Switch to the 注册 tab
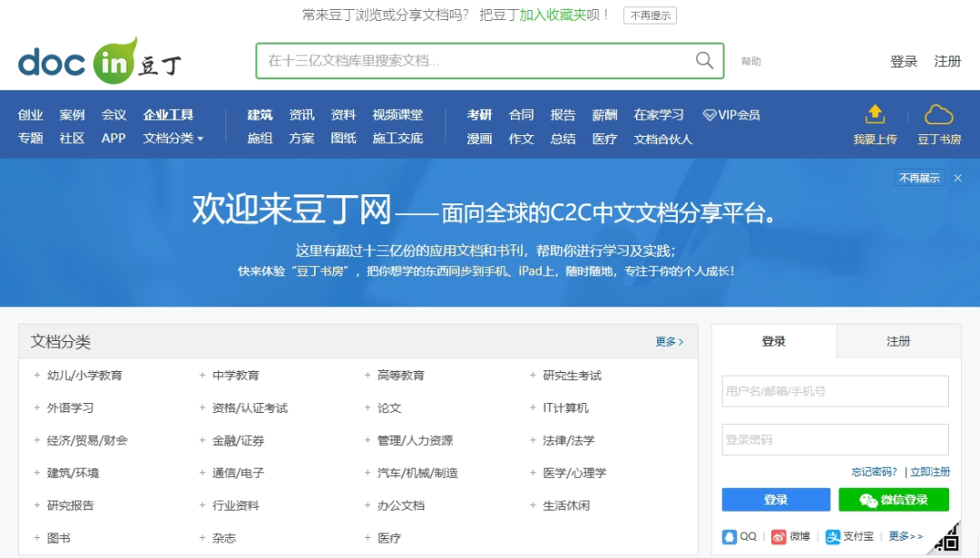This screenshot has width=980, height=558. [x=898, y=341]
